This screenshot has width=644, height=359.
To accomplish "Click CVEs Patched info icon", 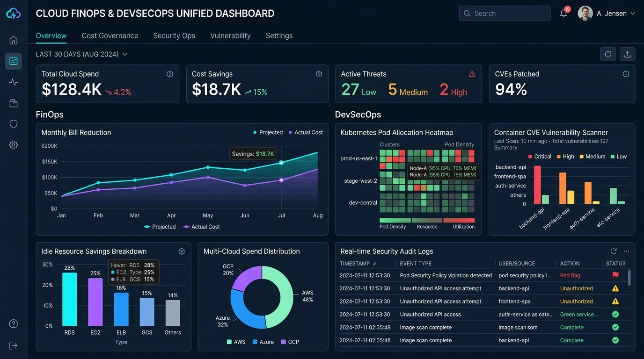I will [x=626, y=74].
